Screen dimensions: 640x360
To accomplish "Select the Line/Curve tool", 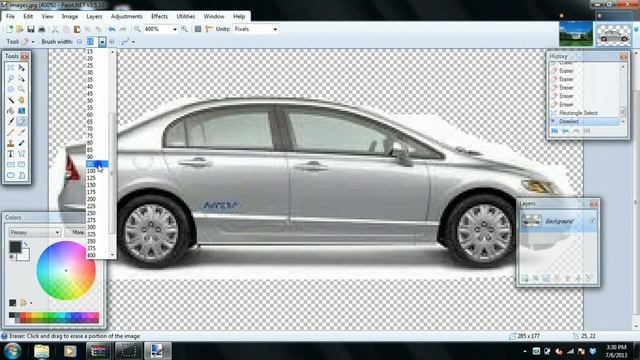I will (x=21, y=154).
